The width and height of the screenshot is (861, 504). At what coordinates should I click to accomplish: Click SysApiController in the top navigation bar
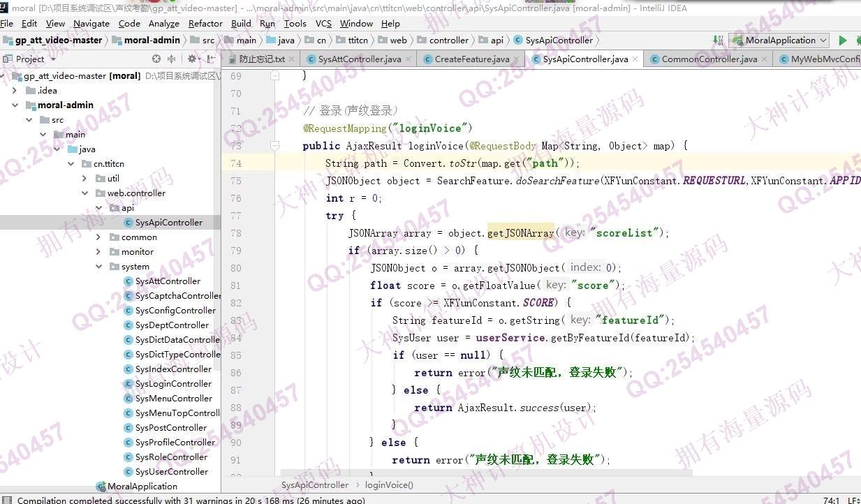553,40
